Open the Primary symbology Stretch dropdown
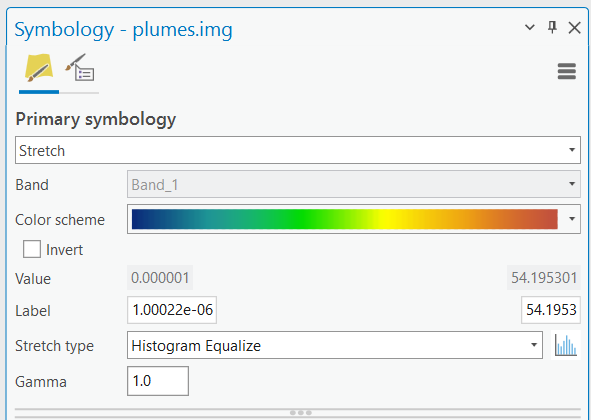 298,150
